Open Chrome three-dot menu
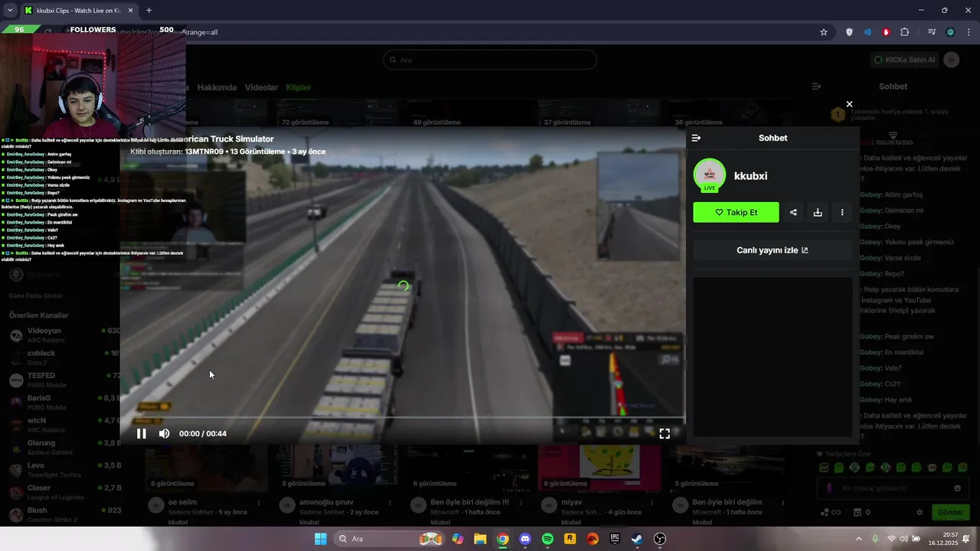Image resolution: width=980 pixels, height=551 pixels. 969,32
